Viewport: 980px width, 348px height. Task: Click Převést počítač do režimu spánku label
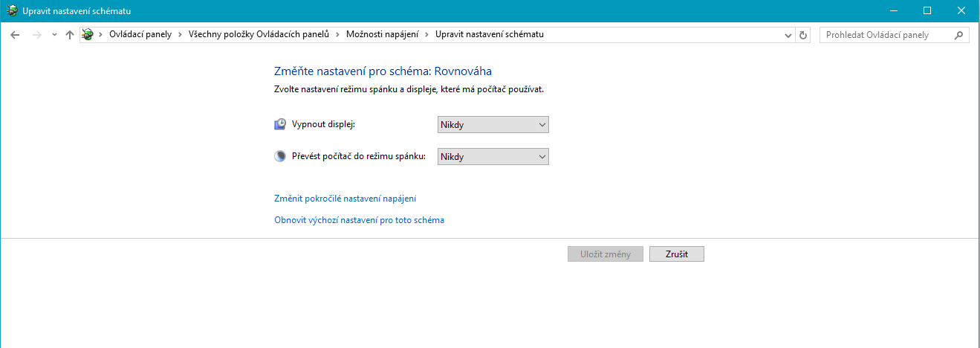coord(359,156)
